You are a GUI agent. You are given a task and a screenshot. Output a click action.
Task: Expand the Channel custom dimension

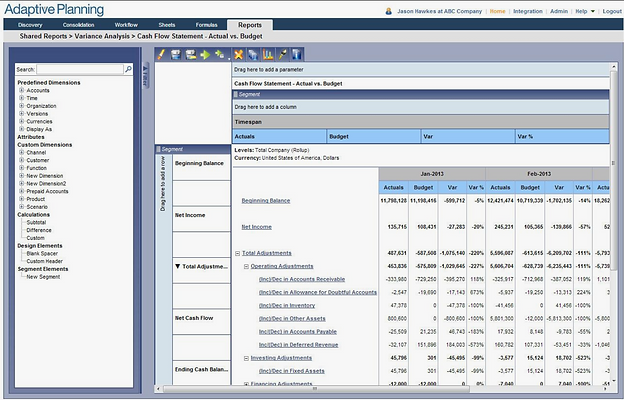coord(21,152)
